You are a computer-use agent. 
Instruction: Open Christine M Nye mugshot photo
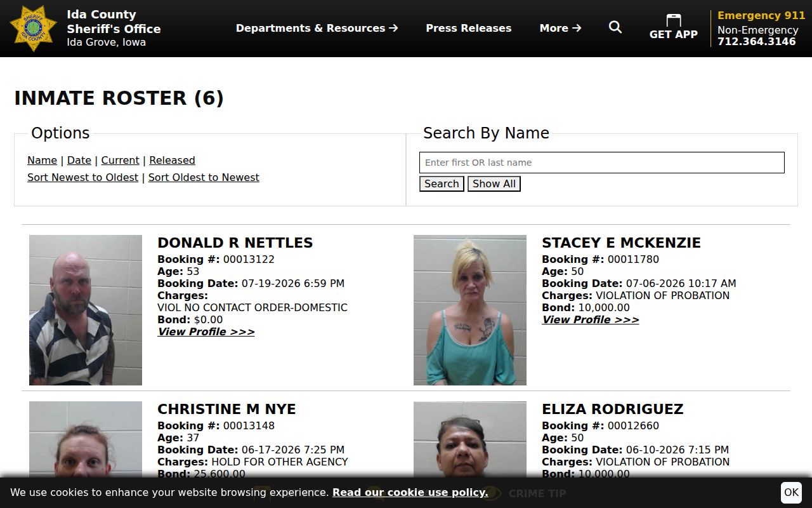point(86,439)
